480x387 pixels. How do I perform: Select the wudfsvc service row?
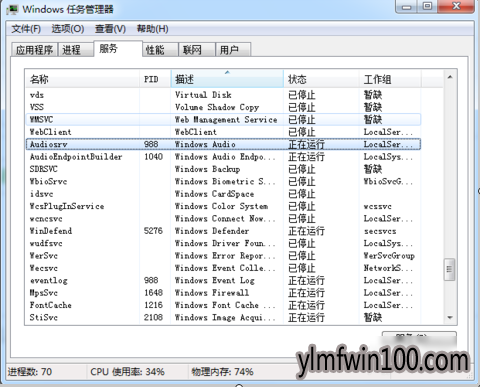coord(223,243)
